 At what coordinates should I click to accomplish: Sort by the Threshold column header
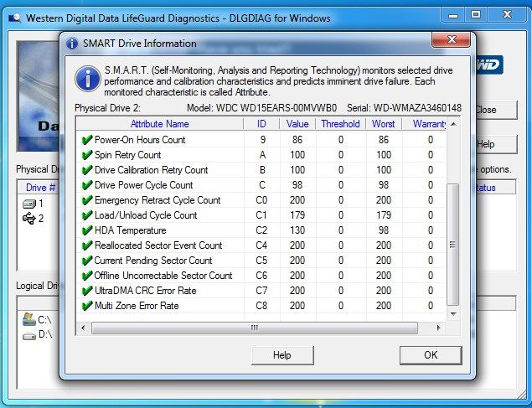point(341,124)
